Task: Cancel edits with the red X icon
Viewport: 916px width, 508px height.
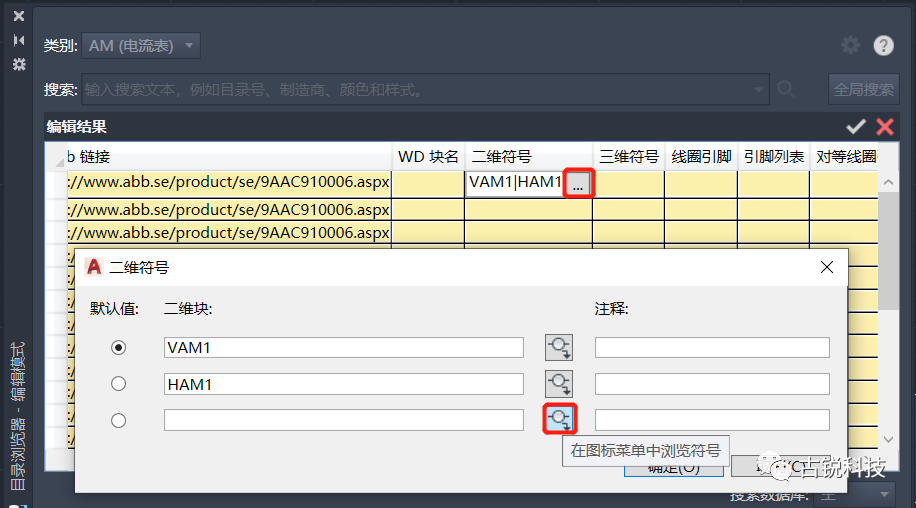Action: (885, 126)
